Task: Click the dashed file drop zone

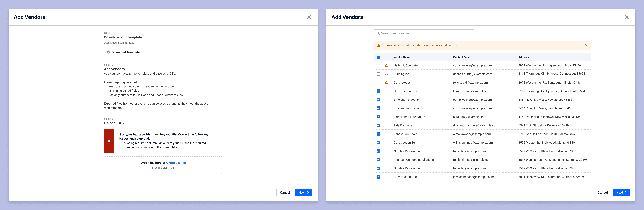Action: click(x=163, y=165)
